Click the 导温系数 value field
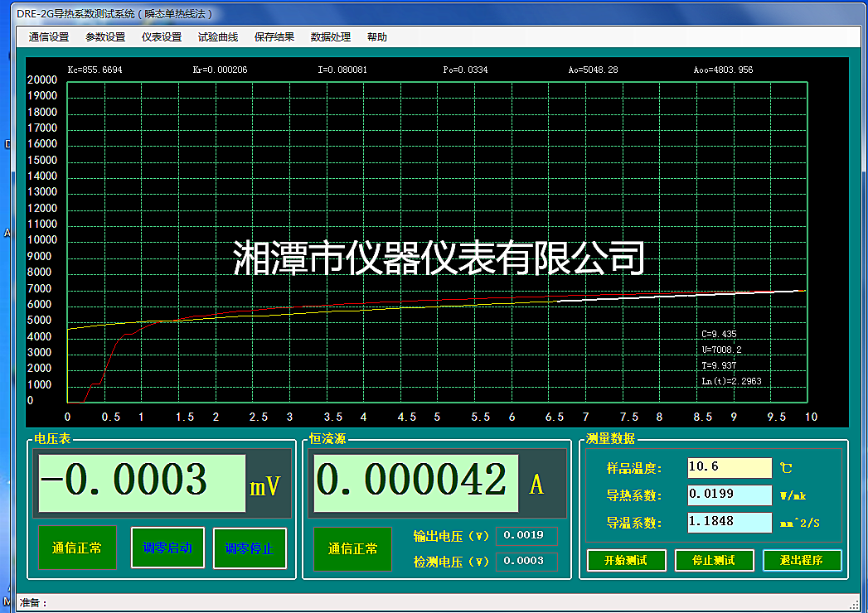Image resolution: width=868 pixels, height=613 pixels. (x=729, y=522)
